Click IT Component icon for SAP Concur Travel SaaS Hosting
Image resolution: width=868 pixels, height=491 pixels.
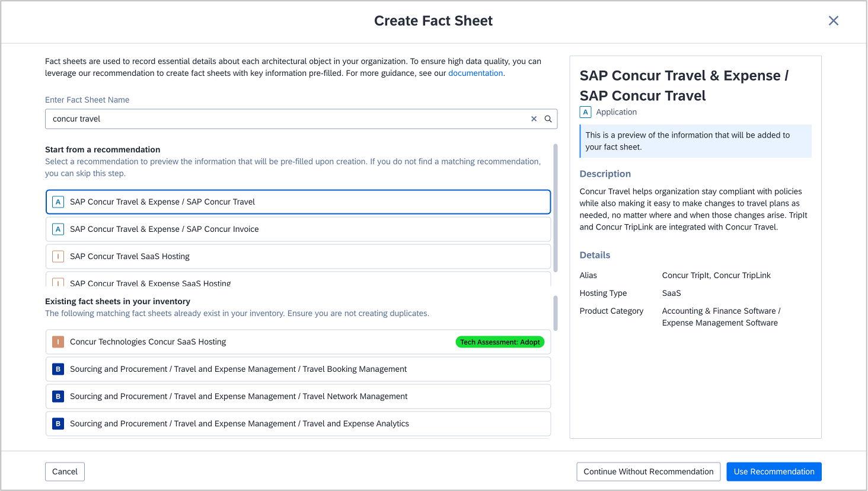tap(58, 256)
